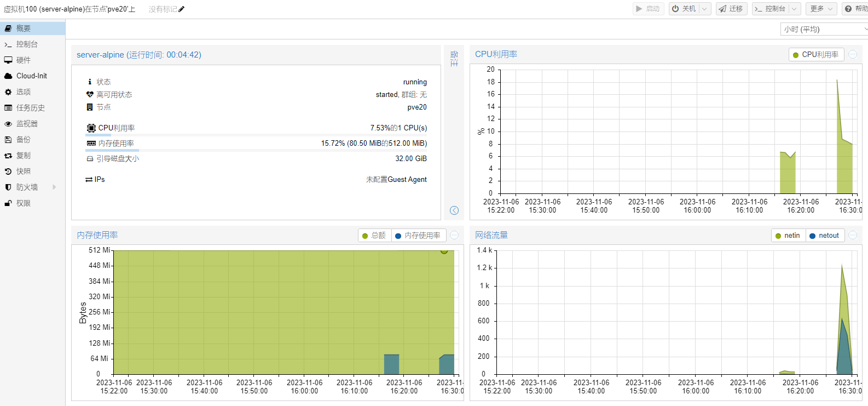
Task: Click the IPs exchange arrows icon
Action: point(89,179)
